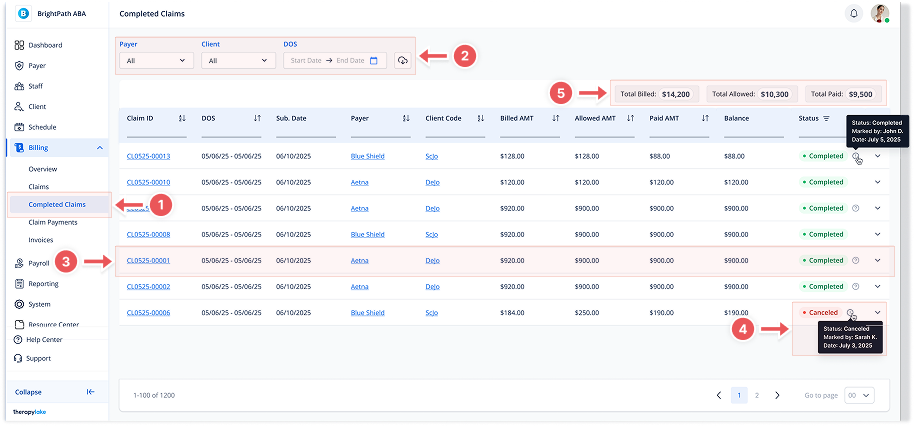Expand the CL0525-00013 row chevron
The image size is (915, 426).
[x=878, y=156]
